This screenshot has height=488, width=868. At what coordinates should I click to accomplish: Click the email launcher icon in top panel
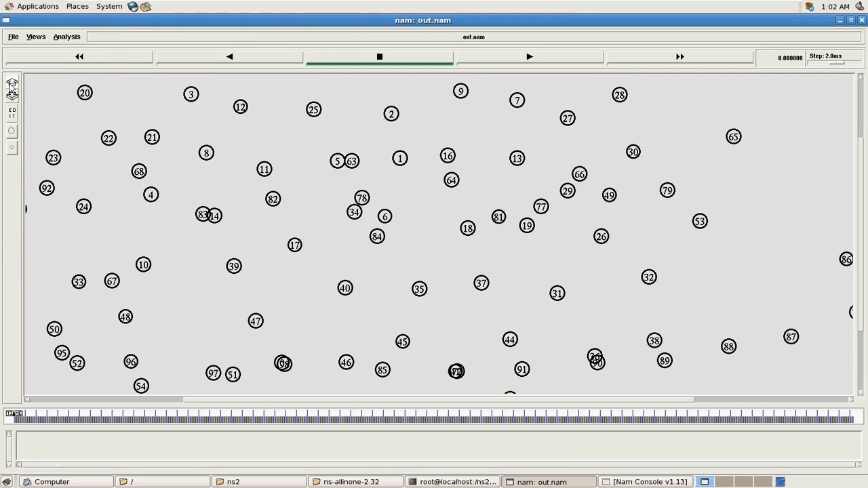click(146, 6)
